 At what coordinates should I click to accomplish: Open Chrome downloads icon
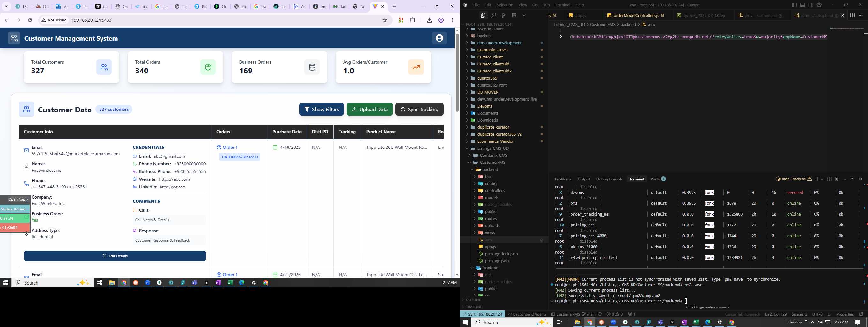point(429,20)
